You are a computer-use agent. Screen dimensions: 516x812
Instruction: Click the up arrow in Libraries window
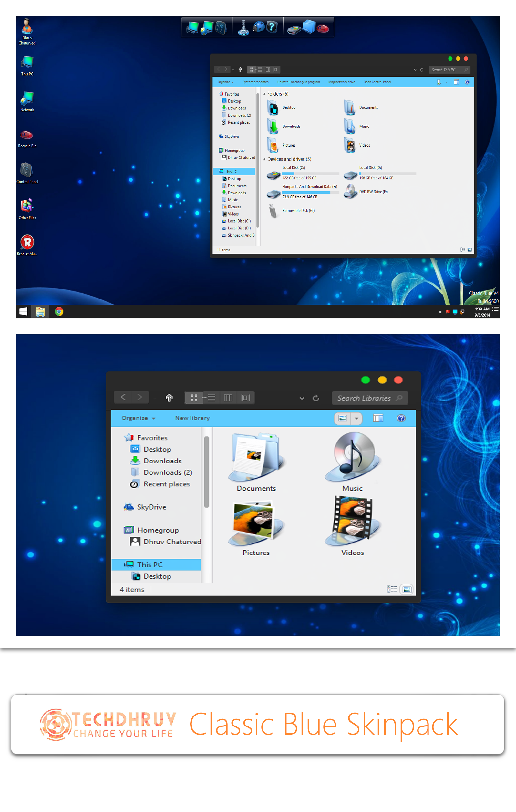click(x=170, y=398)
